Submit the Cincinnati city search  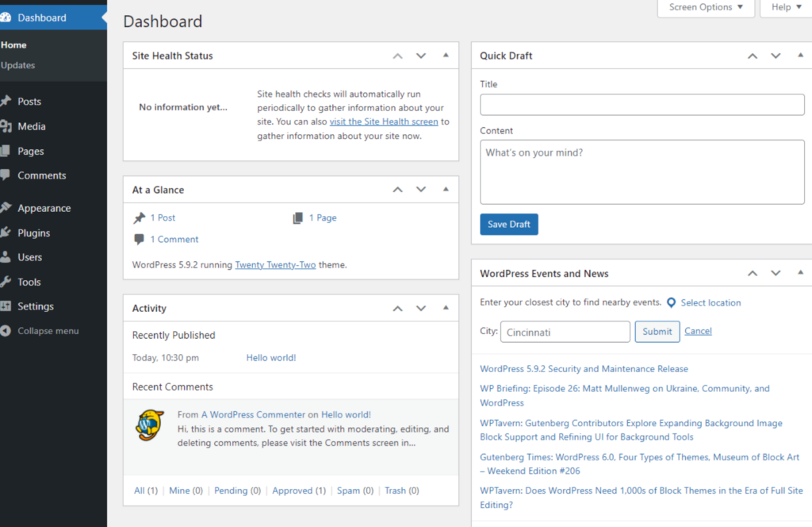click(657, 331)
